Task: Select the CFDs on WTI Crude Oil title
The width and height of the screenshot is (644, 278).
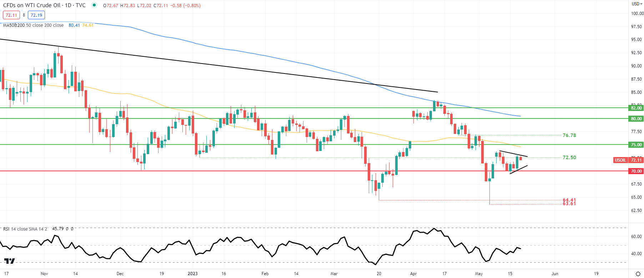Action: tap(44, 5)
